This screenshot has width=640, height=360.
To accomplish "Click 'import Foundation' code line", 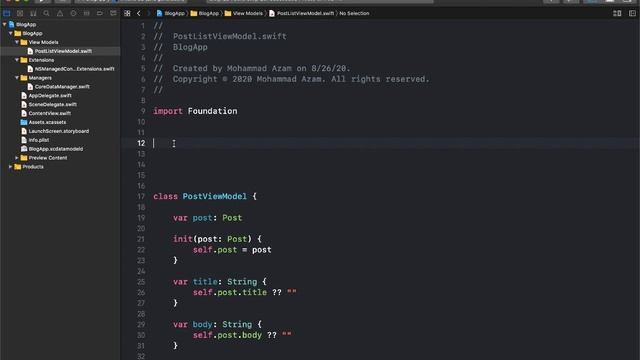I will click(195, 111).
